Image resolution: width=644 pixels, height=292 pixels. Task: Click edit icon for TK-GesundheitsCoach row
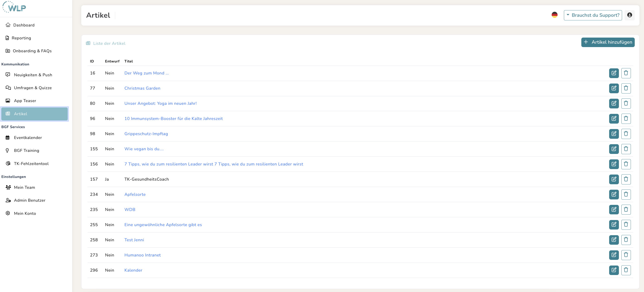click(x=613, y=179)
